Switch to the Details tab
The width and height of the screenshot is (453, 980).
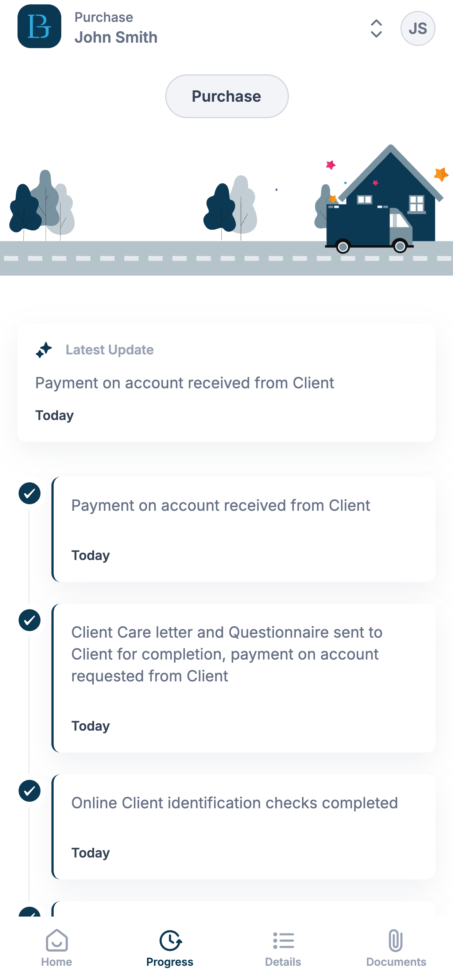283,948
